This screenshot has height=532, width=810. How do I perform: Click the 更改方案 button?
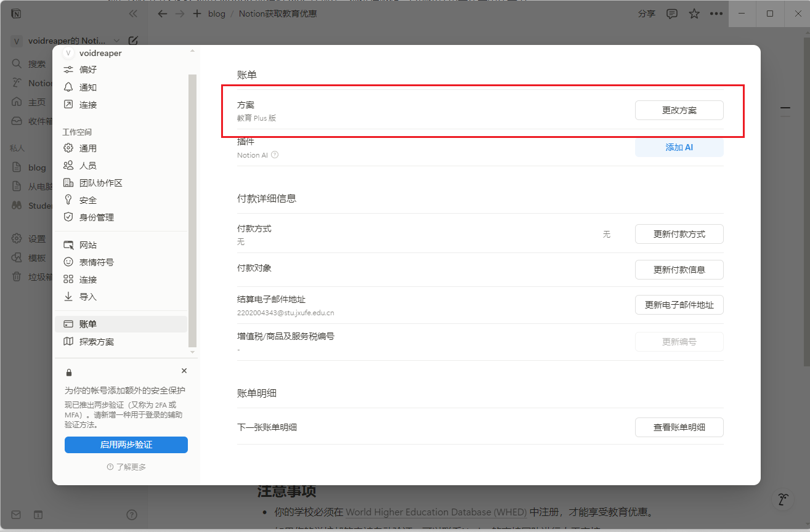(679, 110)
